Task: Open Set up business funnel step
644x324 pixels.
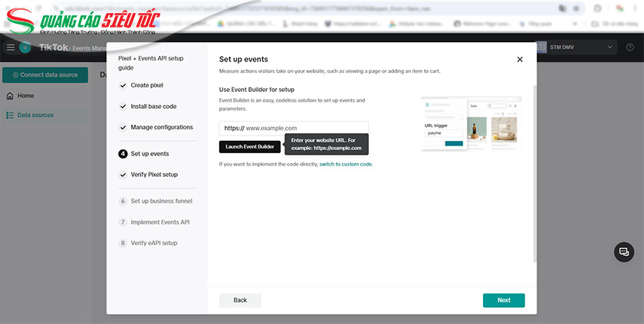Action: [162, 201]
